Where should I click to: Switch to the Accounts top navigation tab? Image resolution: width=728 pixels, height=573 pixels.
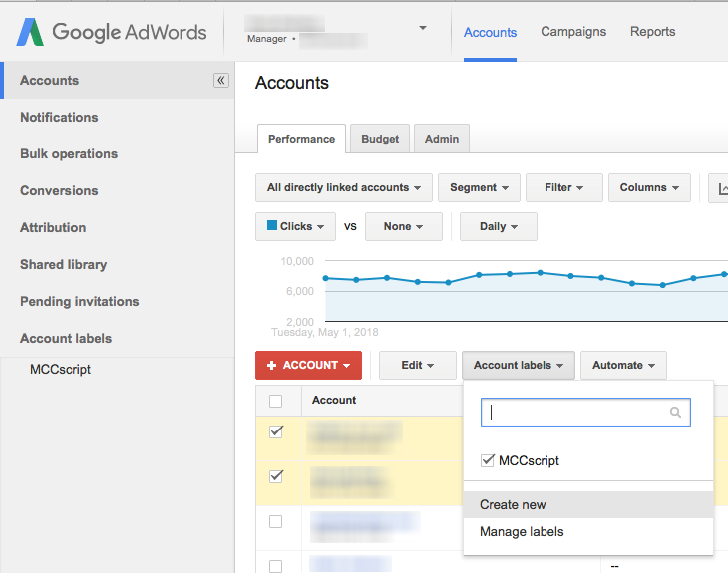click(490, 32)
